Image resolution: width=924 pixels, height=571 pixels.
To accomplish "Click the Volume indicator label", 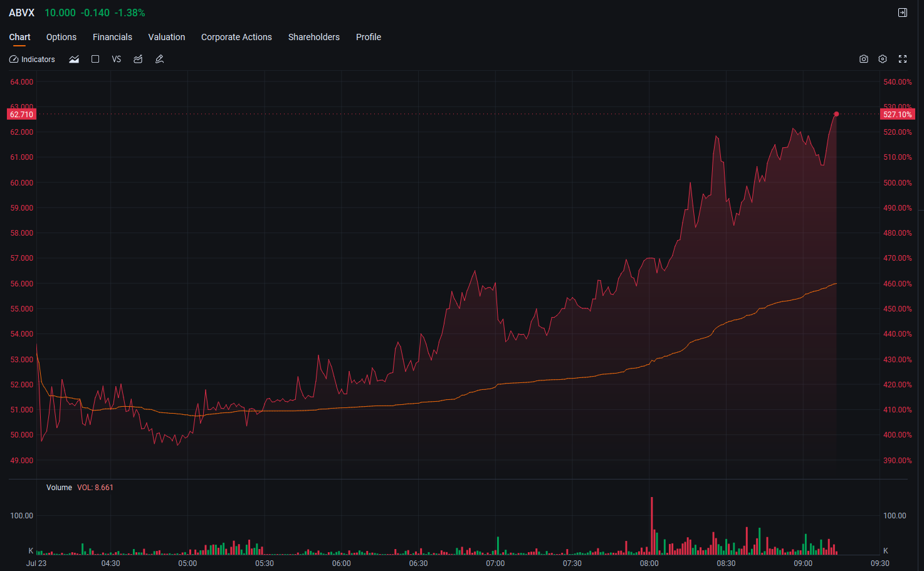I will [x=59, y=488].
